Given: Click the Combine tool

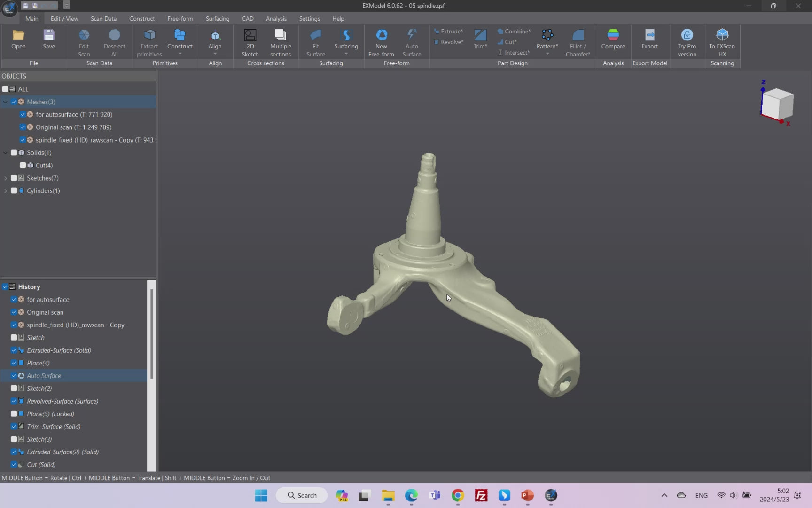Looking at the screenshot, I should 514,32.
